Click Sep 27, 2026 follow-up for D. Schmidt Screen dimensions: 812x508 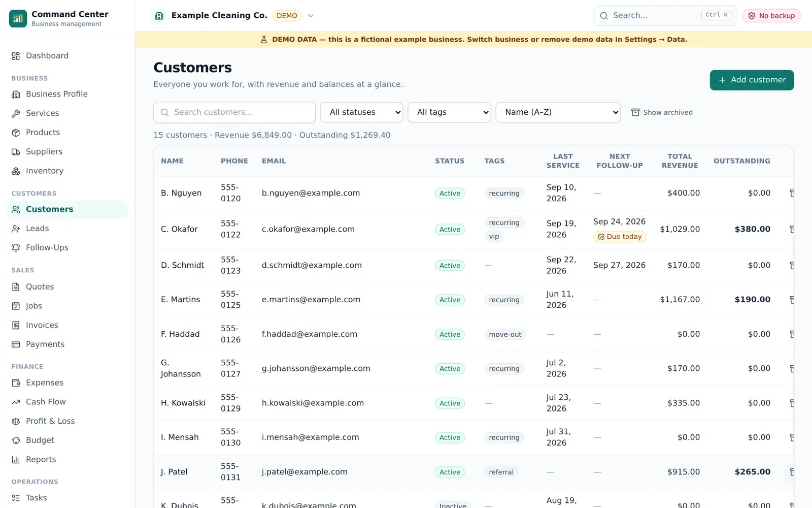point(619,265)
